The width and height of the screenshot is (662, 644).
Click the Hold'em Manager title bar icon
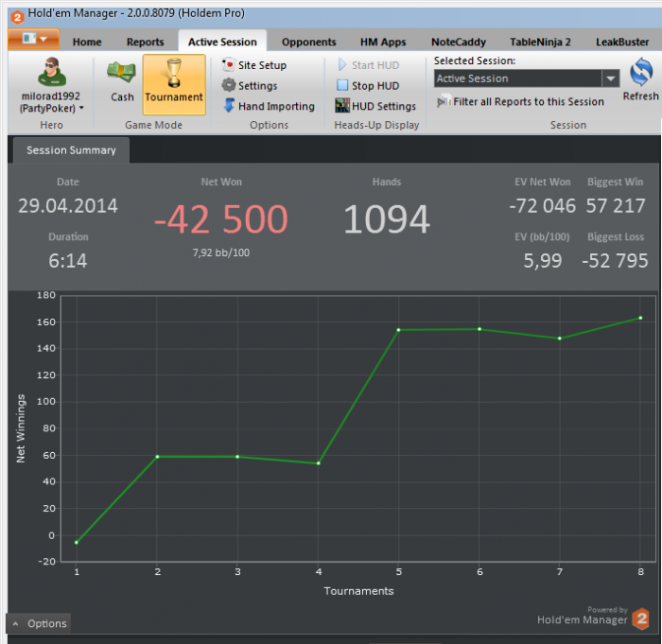17,17
